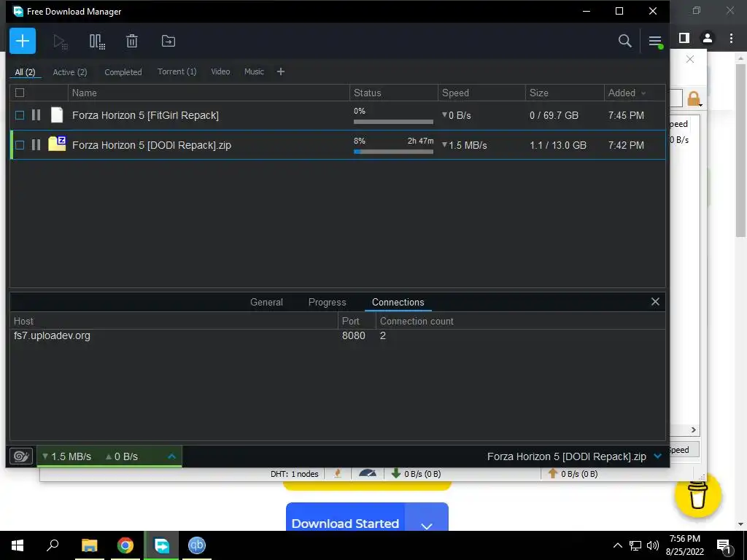Click the qBittorrent green download speed arrow

(395, 473)
